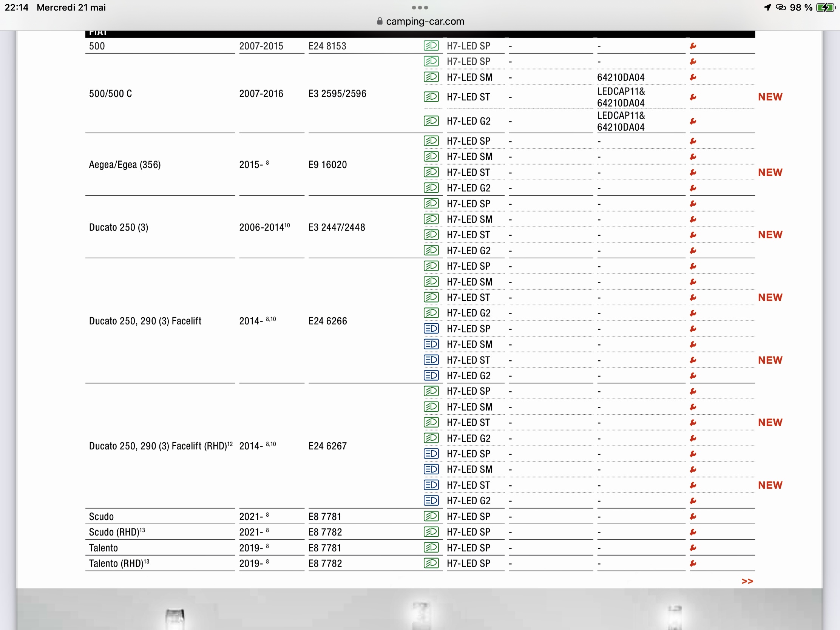This screenshot has height=630, width=840.
Task: Tap the battery indicator in the status bar
Action: coord(825,8)
